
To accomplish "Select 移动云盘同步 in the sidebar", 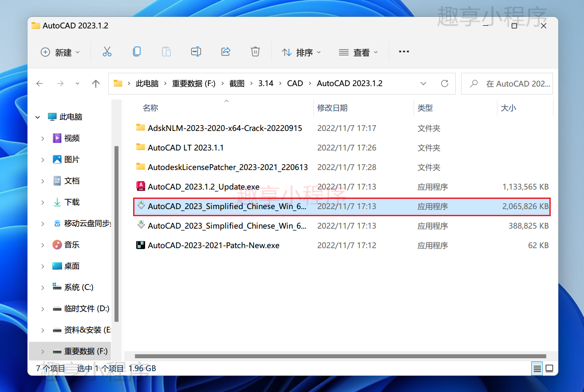I will click(x=87, y=223).
